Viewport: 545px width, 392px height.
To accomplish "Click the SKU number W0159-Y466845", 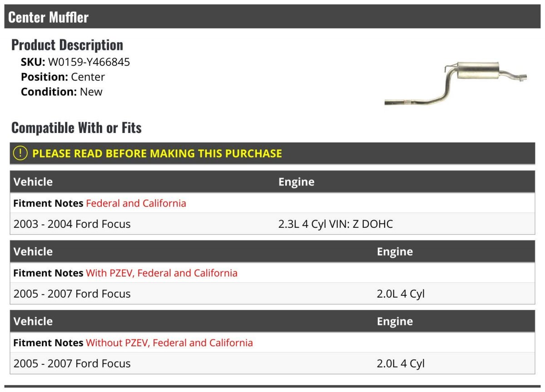I will click(x=89, y=62).
